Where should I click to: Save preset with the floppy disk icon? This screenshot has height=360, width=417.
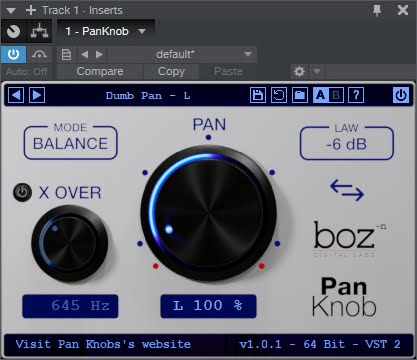258,96
